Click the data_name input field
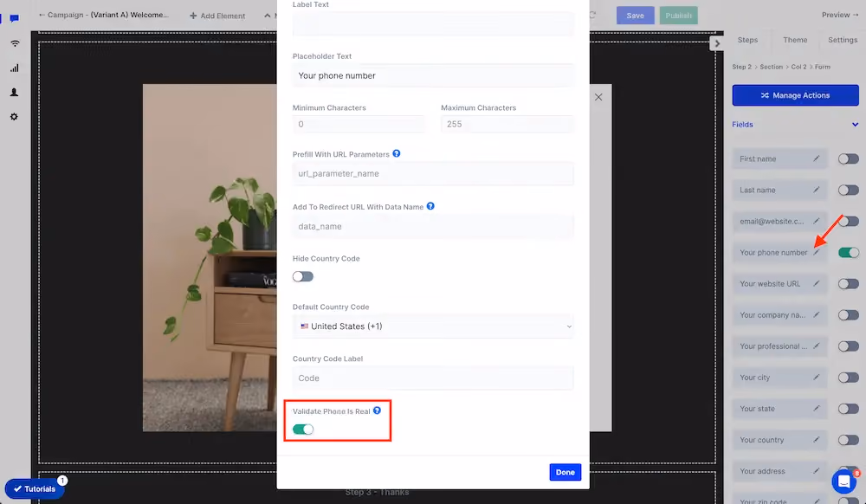Image resolution: width=866 pixels, height=504 pixels. [433, 226]
